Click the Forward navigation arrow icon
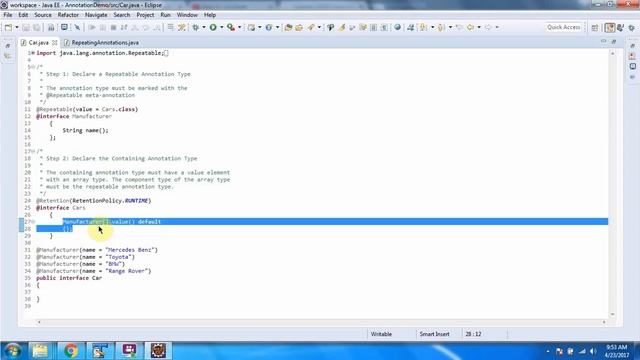 coord(488,27)
